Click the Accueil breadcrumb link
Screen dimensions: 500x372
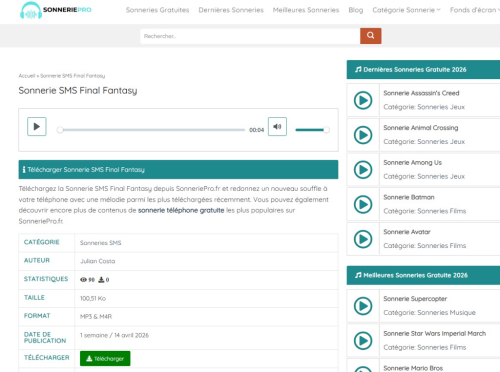pyautogui.click(x=27, y=76)
